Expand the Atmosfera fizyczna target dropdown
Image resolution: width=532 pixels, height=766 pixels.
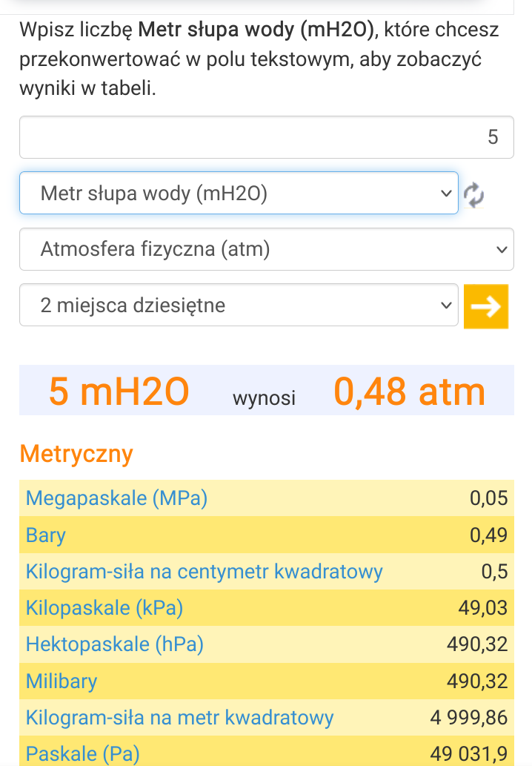(266, 249)
